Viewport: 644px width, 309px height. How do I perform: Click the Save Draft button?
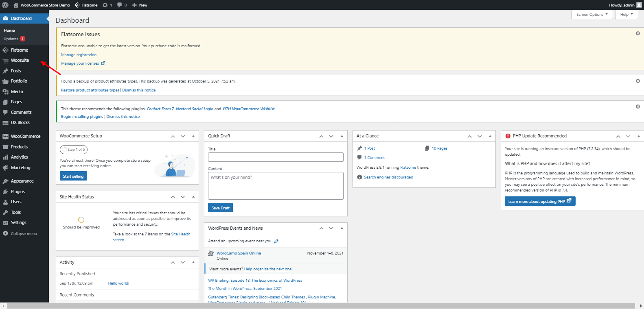coord(220,208)
